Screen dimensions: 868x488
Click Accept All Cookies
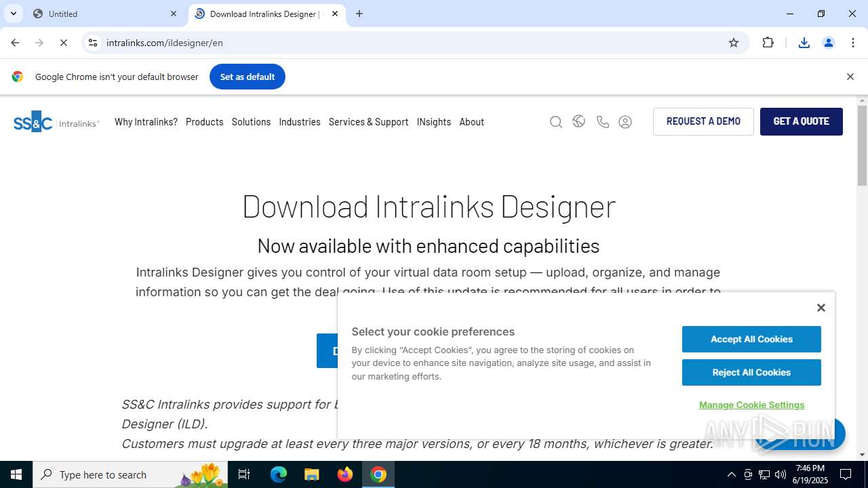(x=751, y=339)
